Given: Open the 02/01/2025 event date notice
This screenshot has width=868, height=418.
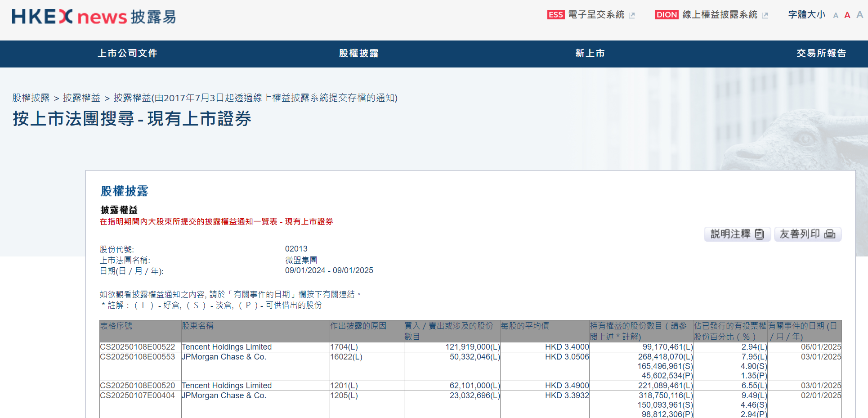Looking at the screenshot, I should pyautogui.click(x=821, y=396).
